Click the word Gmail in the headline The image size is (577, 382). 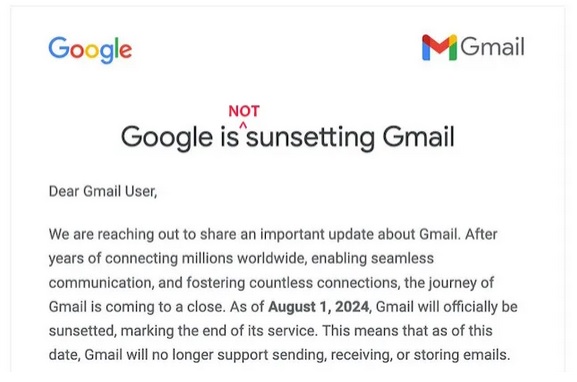[x=418, y=137]
